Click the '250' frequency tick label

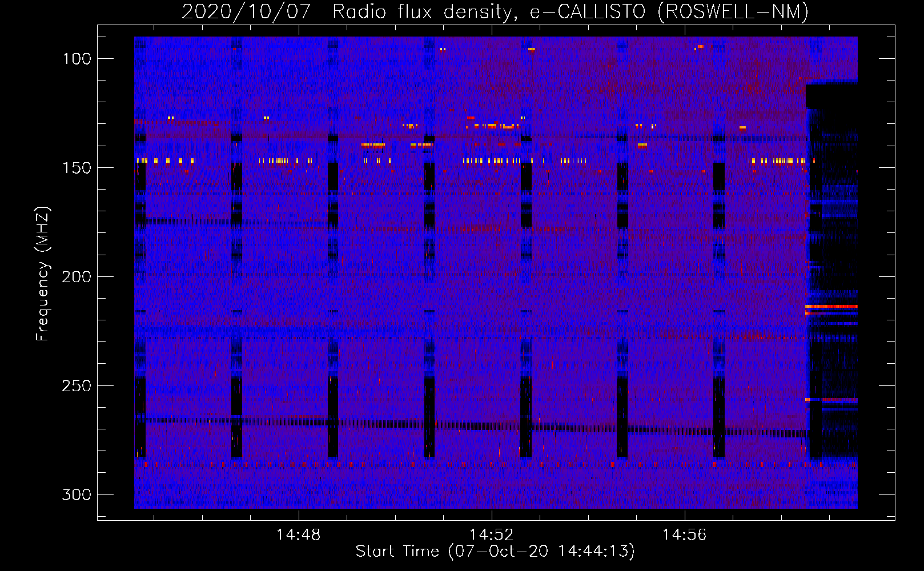pyautogui.click(x=77, y=386)
